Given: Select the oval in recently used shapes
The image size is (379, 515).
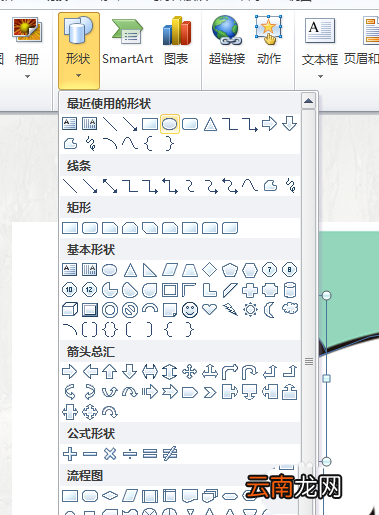Looking at the screenshot, I should coord(170,124).
